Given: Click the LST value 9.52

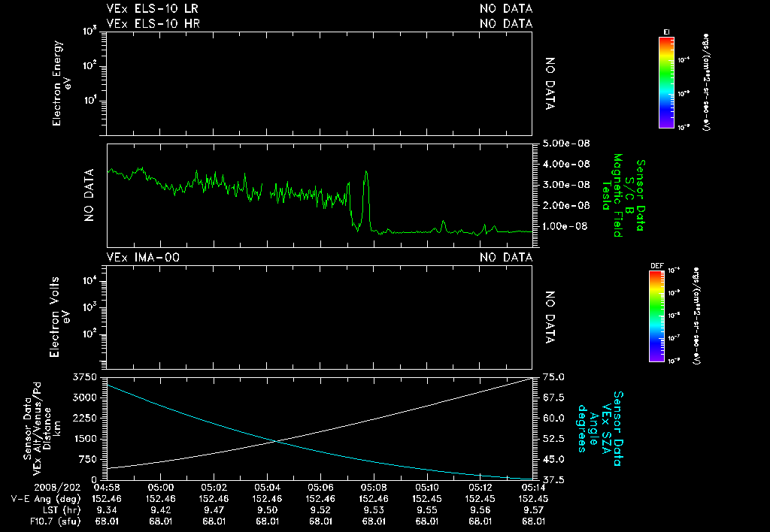Looking at the screenshot, I should [320, 510].
